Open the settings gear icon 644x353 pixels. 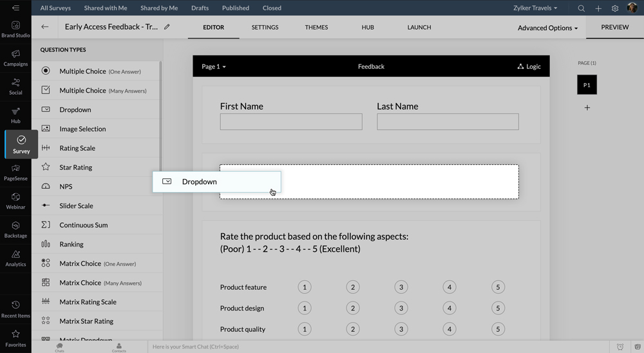click(615, 8)
